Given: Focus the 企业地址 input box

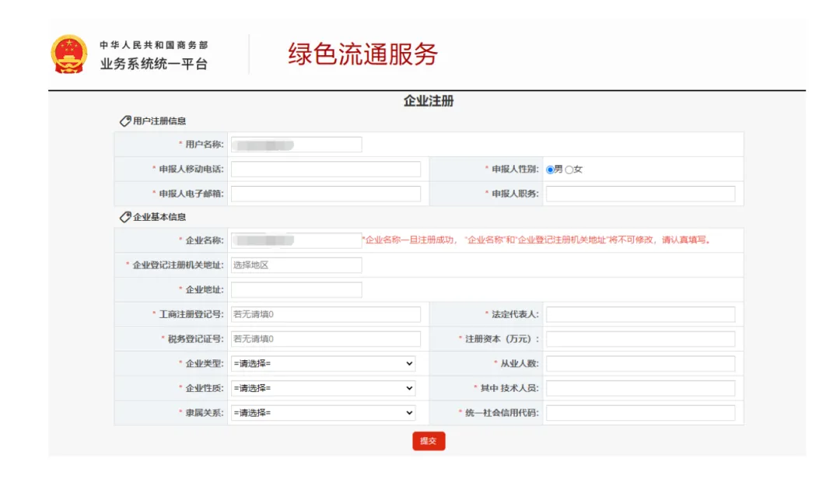Looking at the screenshot, I should coord(296,290).
